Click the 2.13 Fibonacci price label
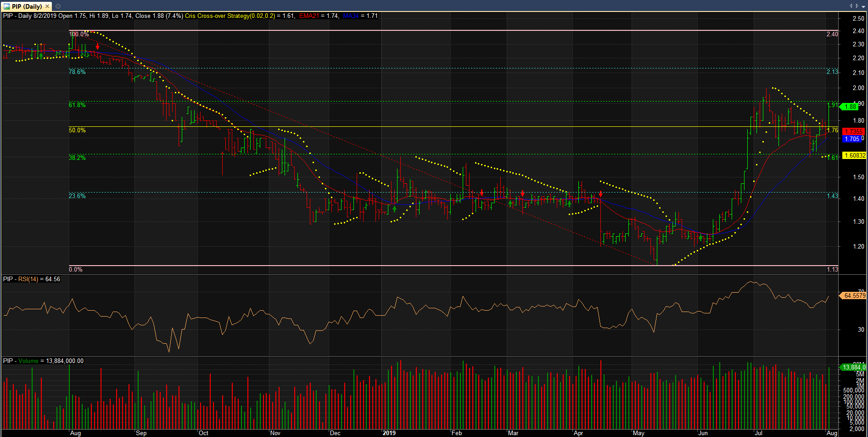The image size is (868, 437). 832,72
